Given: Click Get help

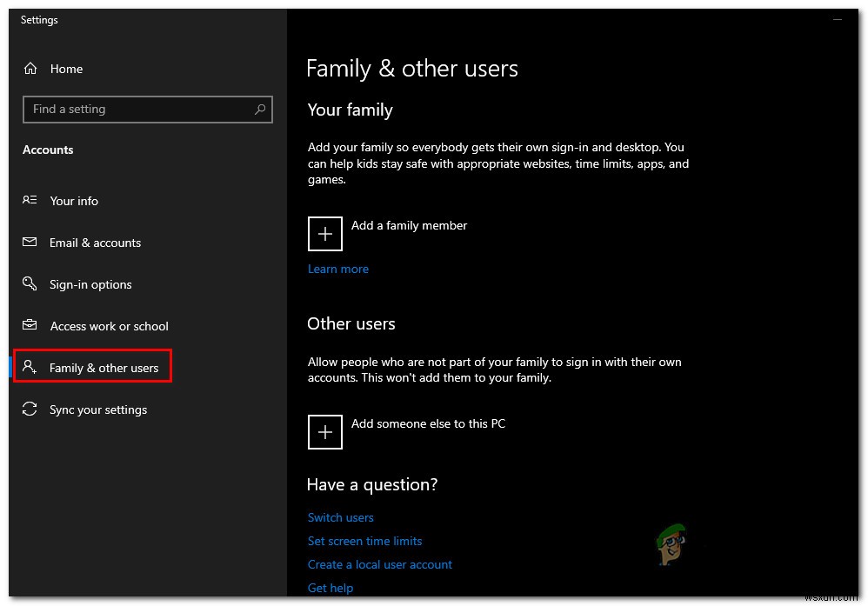Looking at the screenshot, I should [x=330, y=588].
